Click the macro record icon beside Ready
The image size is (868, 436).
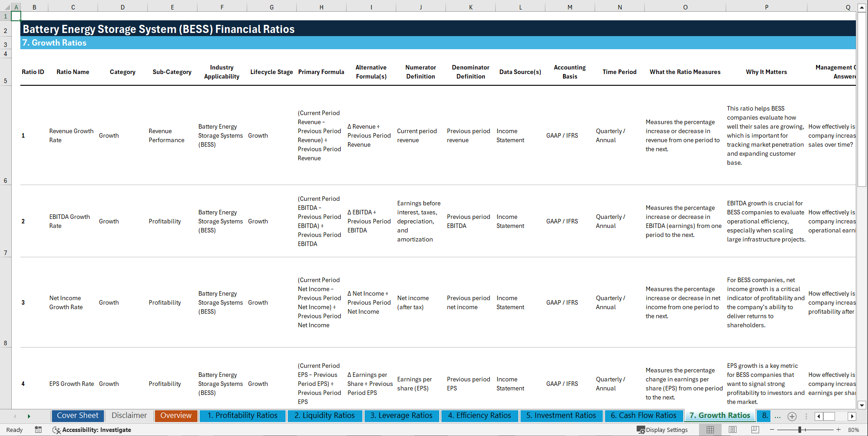click(38, 430)
